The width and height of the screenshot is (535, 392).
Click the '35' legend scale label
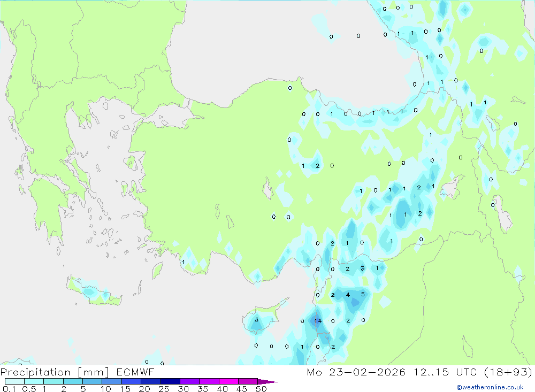[x=203, y=389]
